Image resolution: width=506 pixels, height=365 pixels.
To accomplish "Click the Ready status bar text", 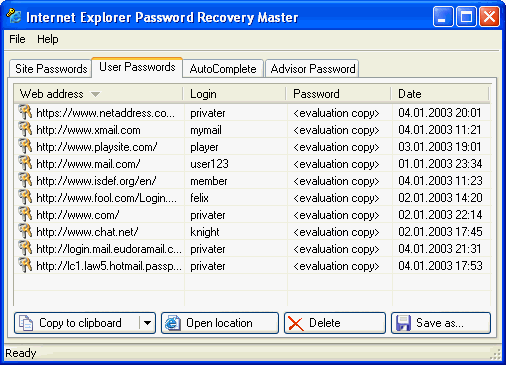I will pos(21,353).
